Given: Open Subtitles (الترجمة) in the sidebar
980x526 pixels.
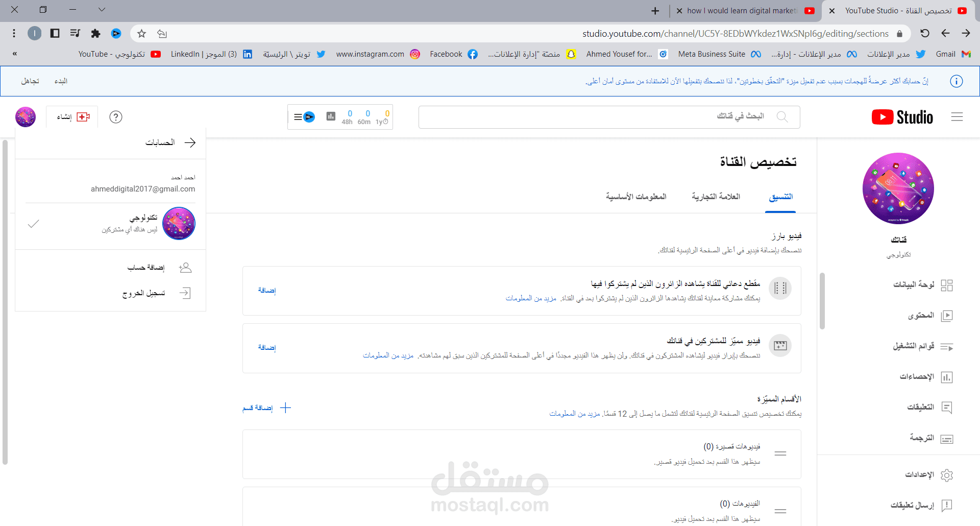Looking at the screenshot, I should (946, 439).
